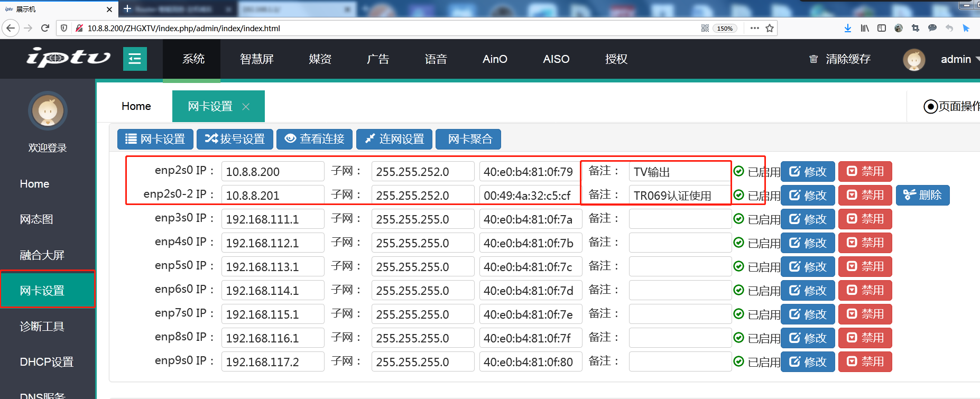The width and height of the screenshot is (980, 399).
Task: Open the 智慧屏 top menu
Action: [257, 59]
